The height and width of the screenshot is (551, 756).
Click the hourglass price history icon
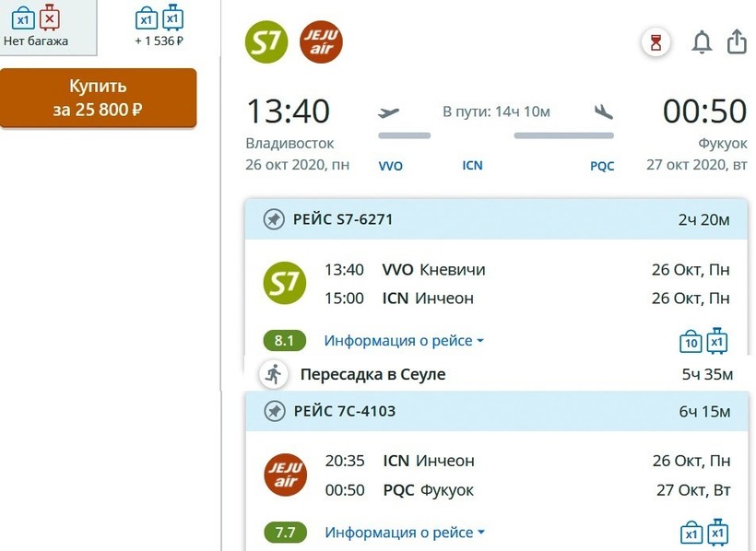pyautogui.click(x=656, y=42)
